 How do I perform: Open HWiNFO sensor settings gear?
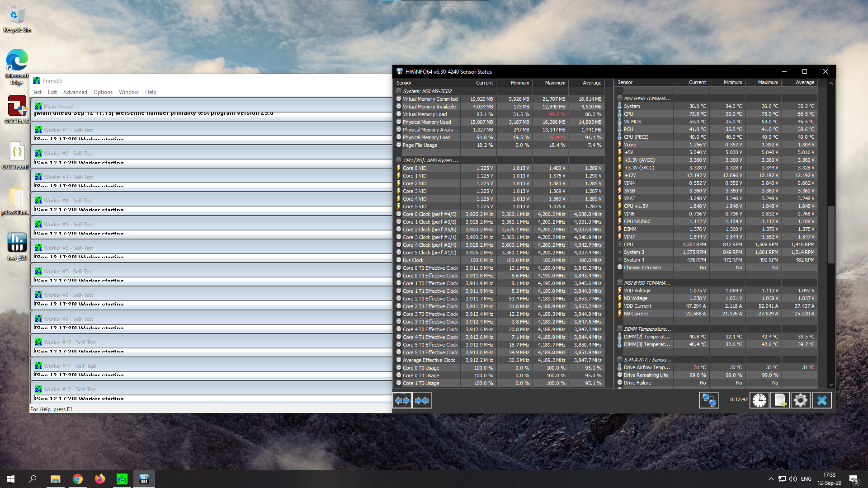801,400
